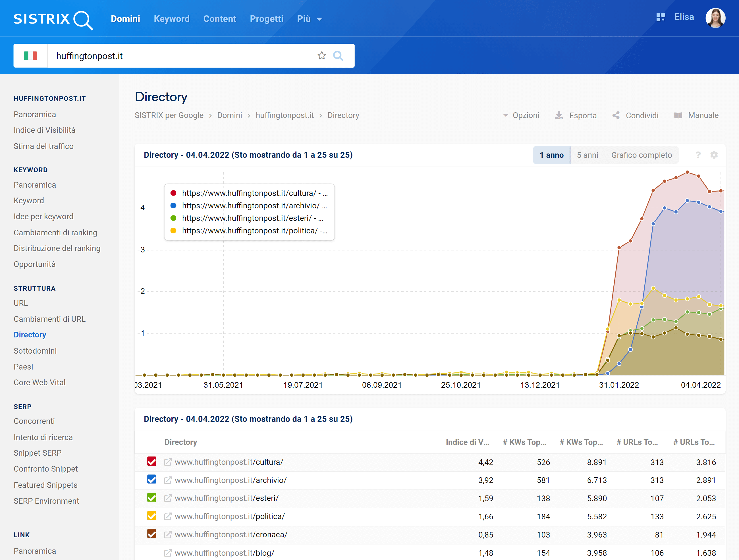Open Distribuzione del ranking in sidebar
The height and width of the screenshot is (560, 739).
[x=57, y=248]
